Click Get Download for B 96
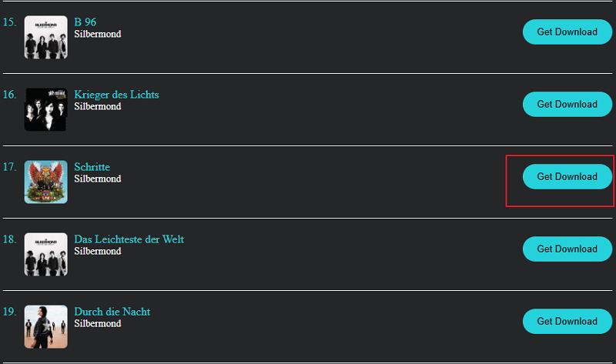616x364 pixels. (567, 32)
